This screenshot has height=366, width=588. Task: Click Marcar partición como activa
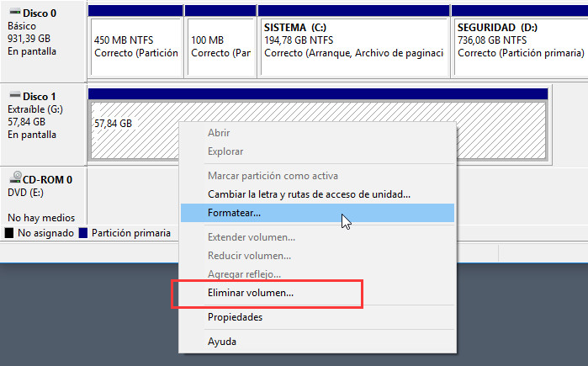[273, 176]
